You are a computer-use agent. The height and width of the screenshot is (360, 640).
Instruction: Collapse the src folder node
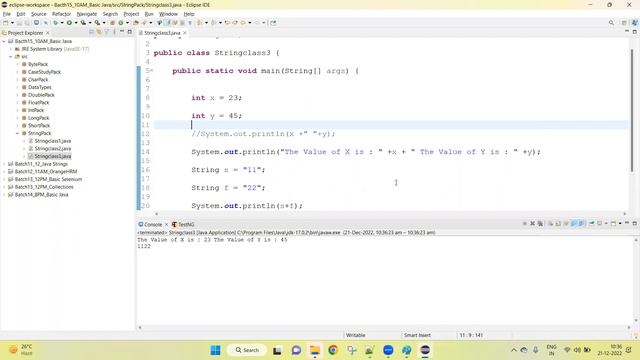pos(11,57)
